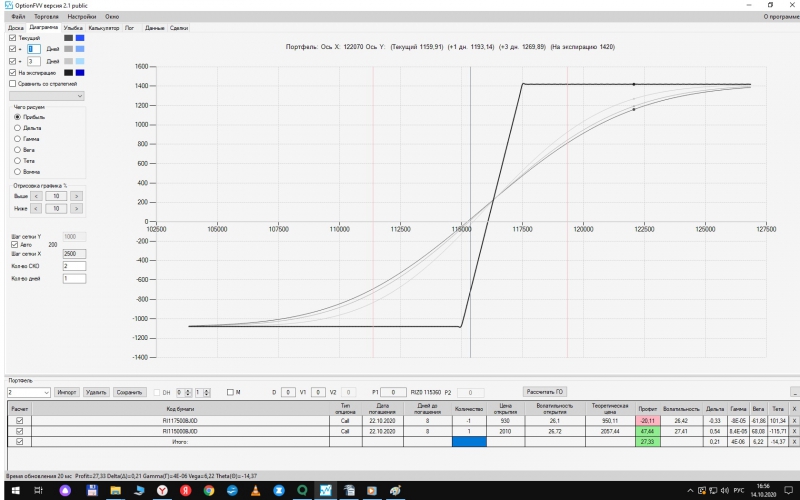Screen dimensions: 800x500
Task: Open the portfolio number dropdown
Action: point(29,392)
